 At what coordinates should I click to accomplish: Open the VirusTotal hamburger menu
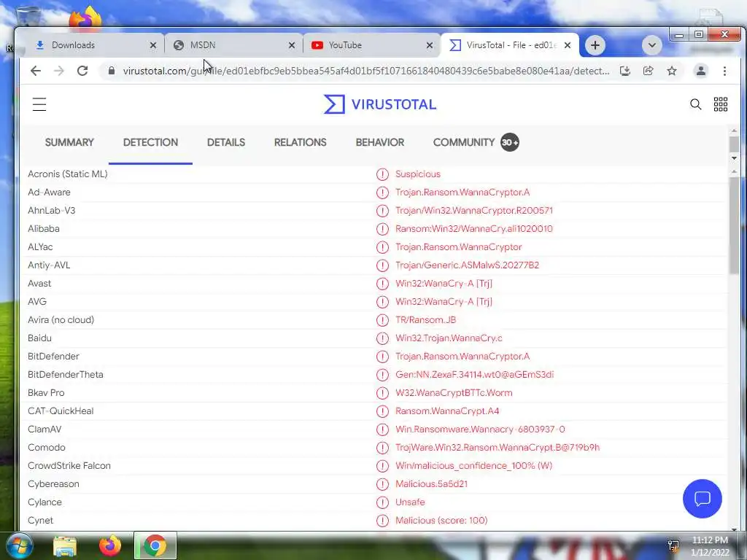[x=39, y=104]
